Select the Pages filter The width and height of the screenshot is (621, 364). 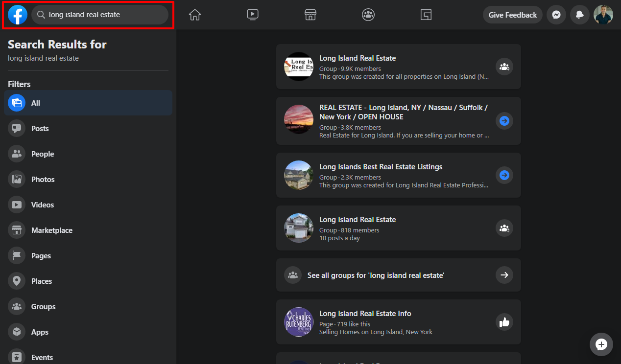point(88,255)
